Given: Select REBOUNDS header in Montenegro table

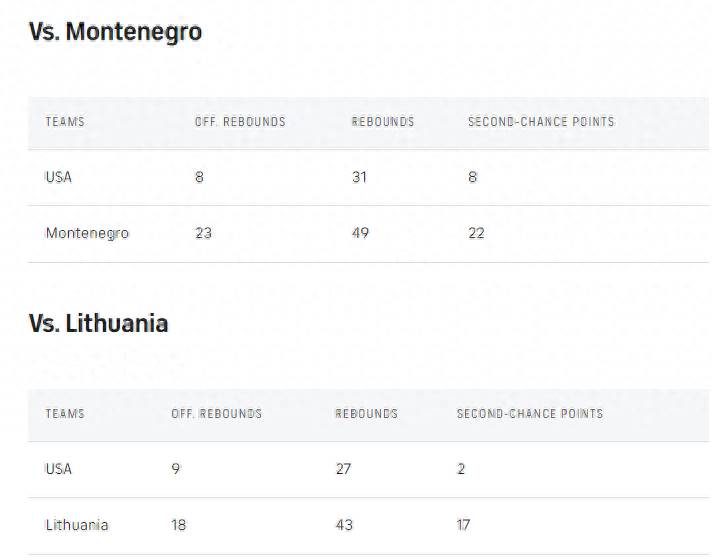Looking at the screenshot, I should tap(383, 122).
